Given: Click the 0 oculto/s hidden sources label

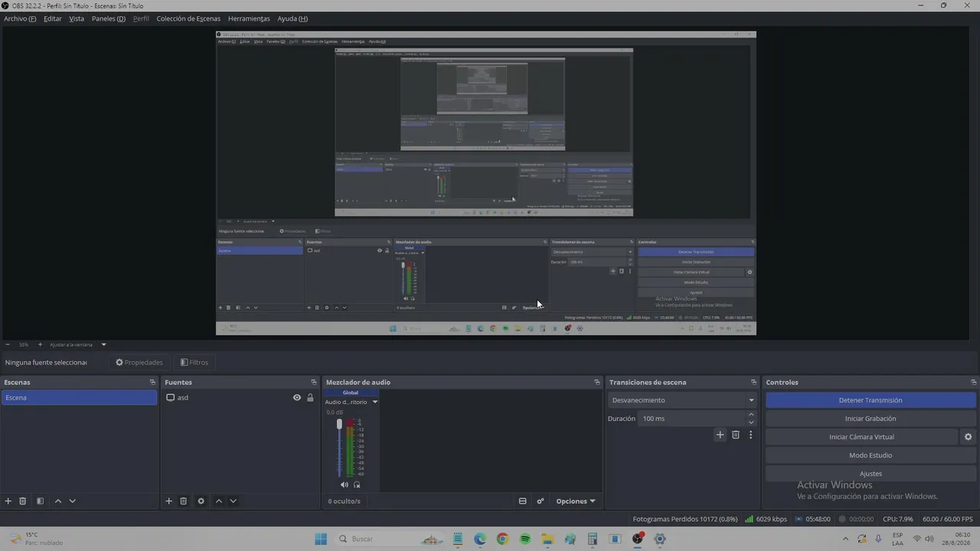Looking at the screenshot, I should pos(344,501).
